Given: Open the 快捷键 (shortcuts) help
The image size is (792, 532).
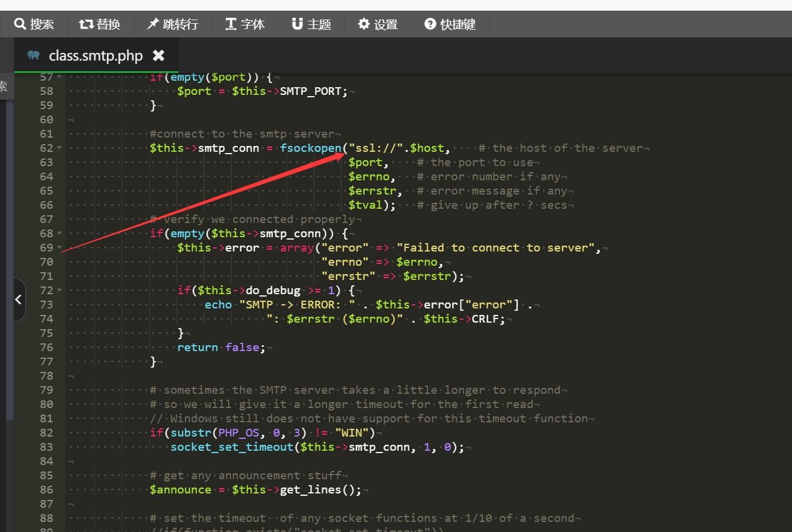Looking at the screenshot, I should pos(450,24).
